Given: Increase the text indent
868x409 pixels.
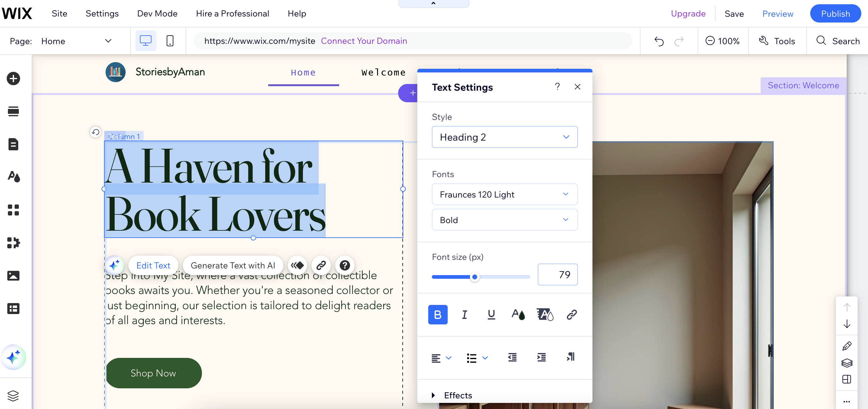Looking at the screenshot, I should coord(541,357).
